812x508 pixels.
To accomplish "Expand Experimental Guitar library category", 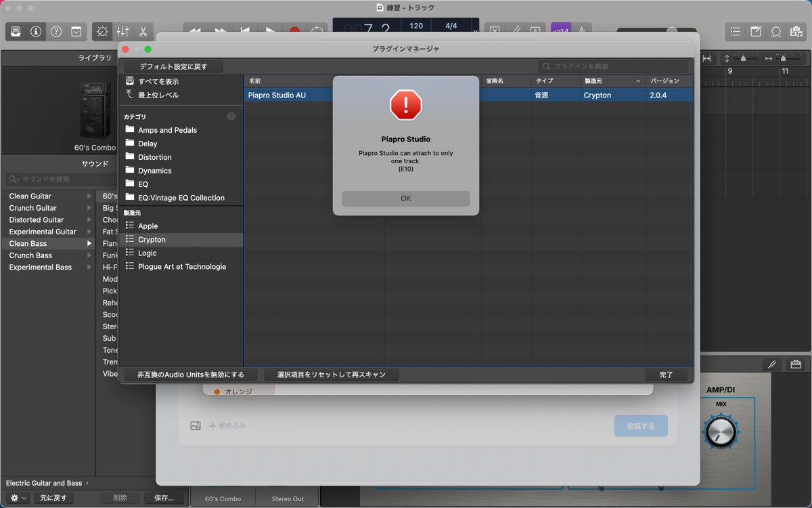I will (89, 232).
